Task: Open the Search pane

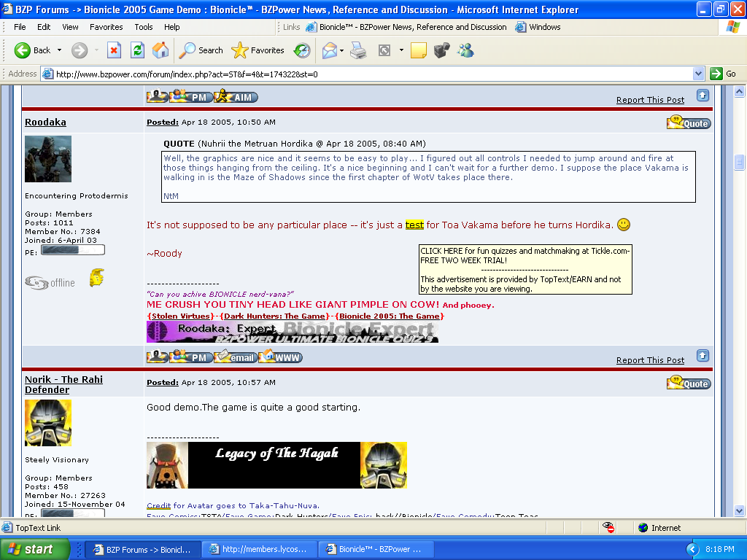Action: [x=201, y=50]
